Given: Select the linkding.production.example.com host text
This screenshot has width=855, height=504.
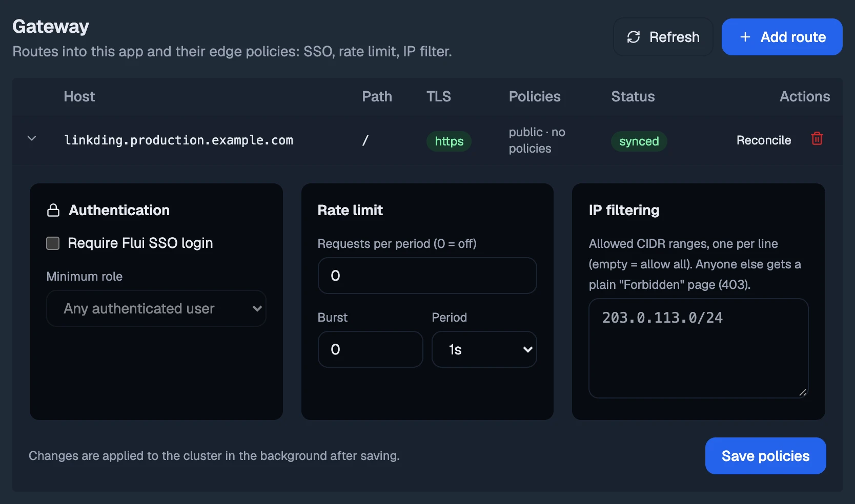Looking at the screenshot, I should [x=178, y=140].
